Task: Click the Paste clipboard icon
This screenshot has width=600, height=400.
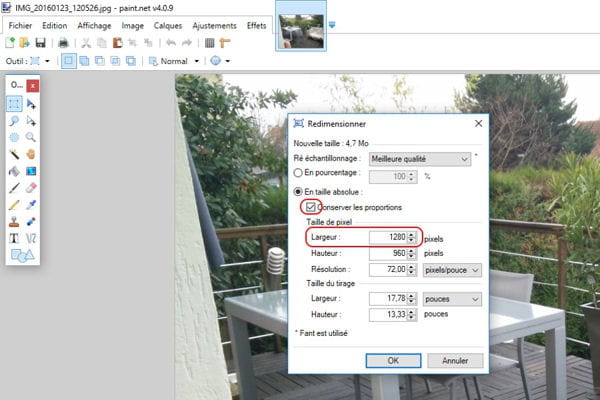Action: 117,42
